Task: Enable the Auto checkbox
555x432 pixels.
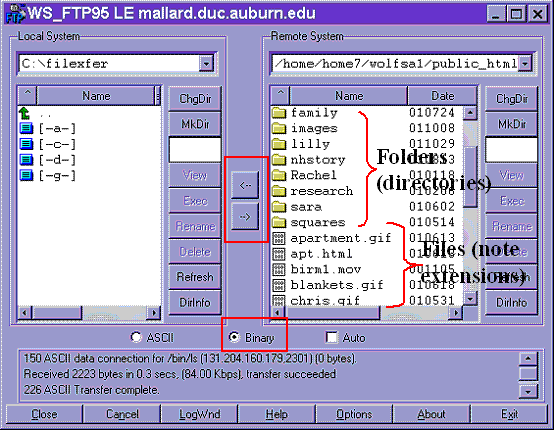Action: pyautogui.click(x=332, y=337)
